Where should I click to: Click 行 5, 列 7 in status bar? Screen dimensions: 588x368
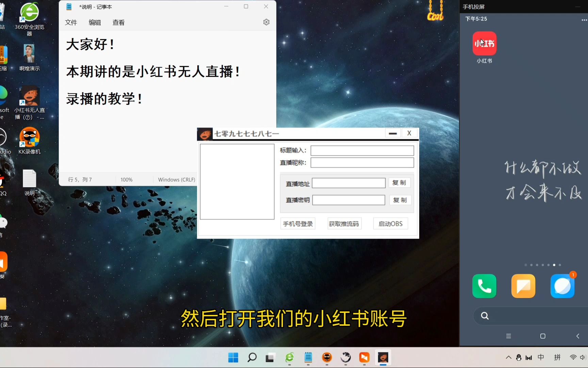pos(80,180)
